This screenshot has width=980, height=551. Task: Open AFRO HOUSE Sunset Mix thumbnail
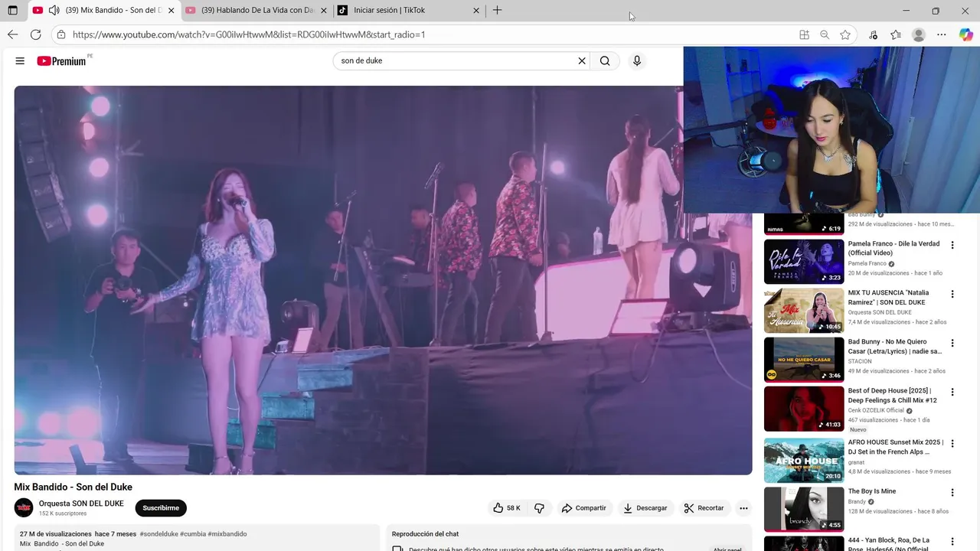pyautogui.click(x=804, y=460)
